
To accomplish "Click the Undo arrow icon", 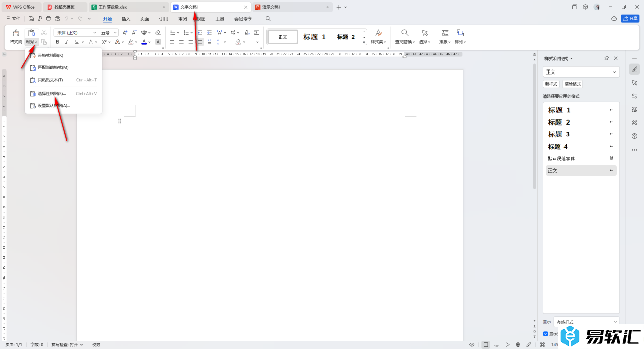I will tap(66, 19).
